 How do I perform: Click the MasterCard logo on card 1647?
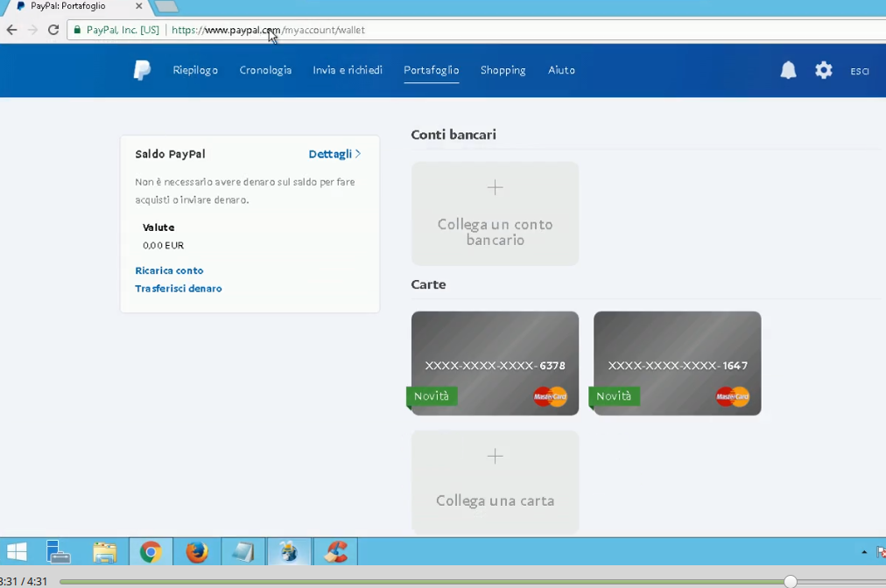tap(732, 396)
